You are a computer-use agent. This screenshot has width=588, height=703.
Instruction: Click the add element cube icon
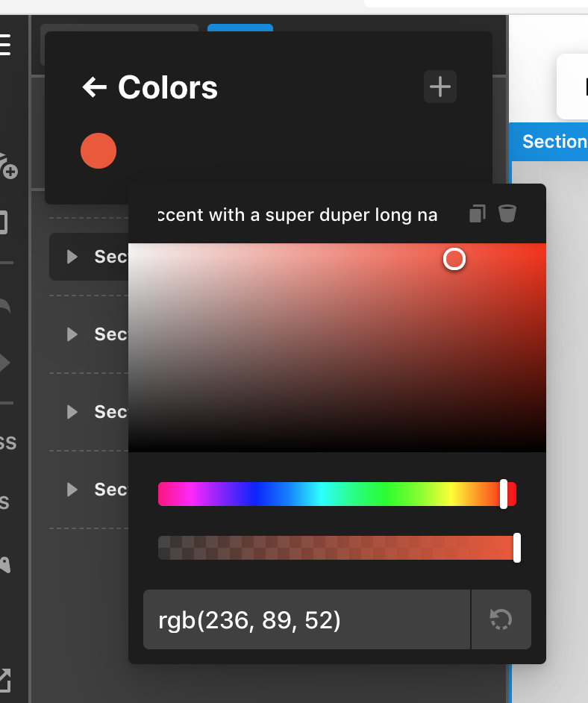point(7,166)
